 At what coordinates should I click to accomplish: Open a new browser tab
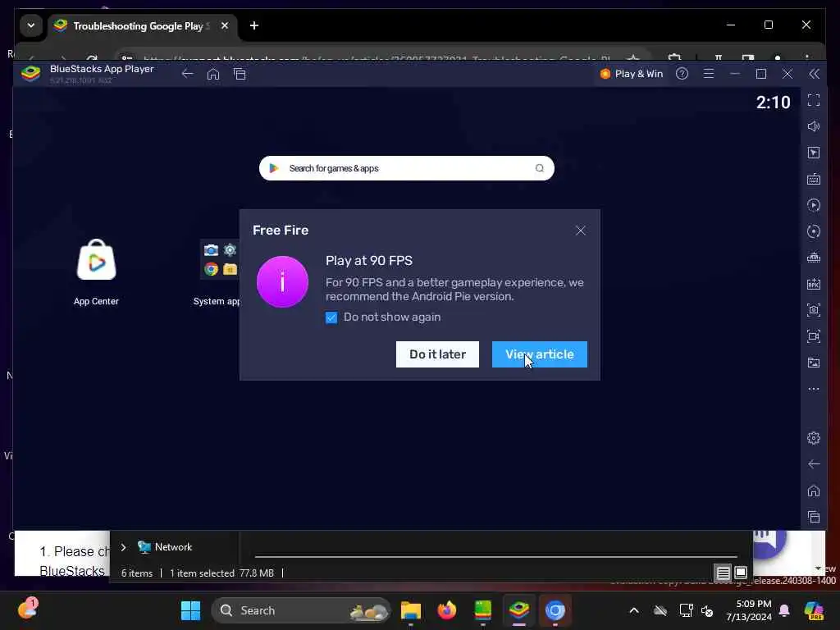254,25
